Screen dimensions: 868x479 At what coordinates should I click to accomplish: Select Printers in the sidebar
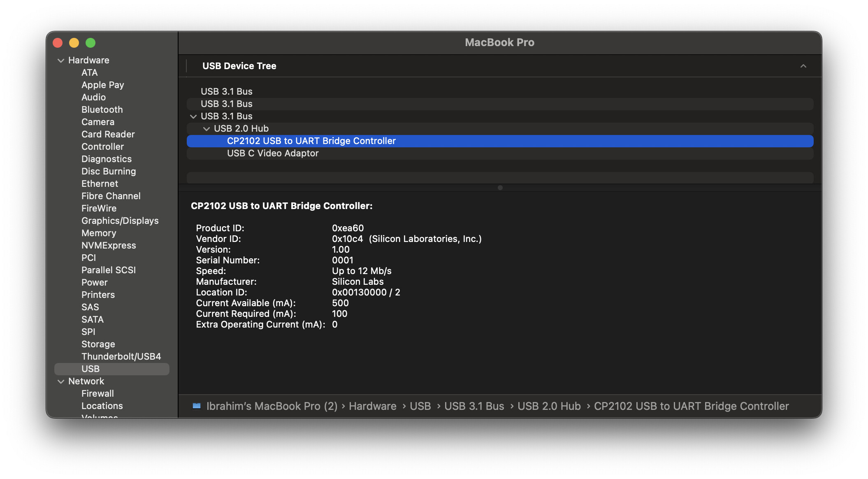98,295
